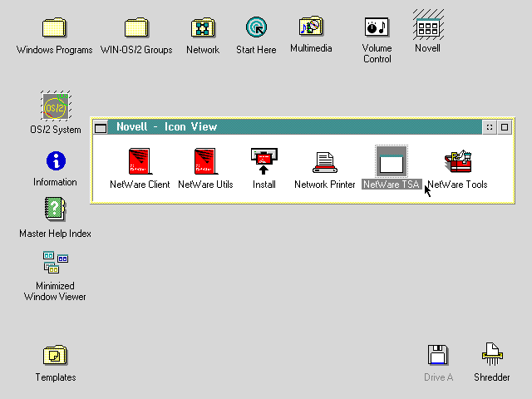
Task: Click the WIN-OS/2 Groups label text
Action: click(x=136, y=50)
